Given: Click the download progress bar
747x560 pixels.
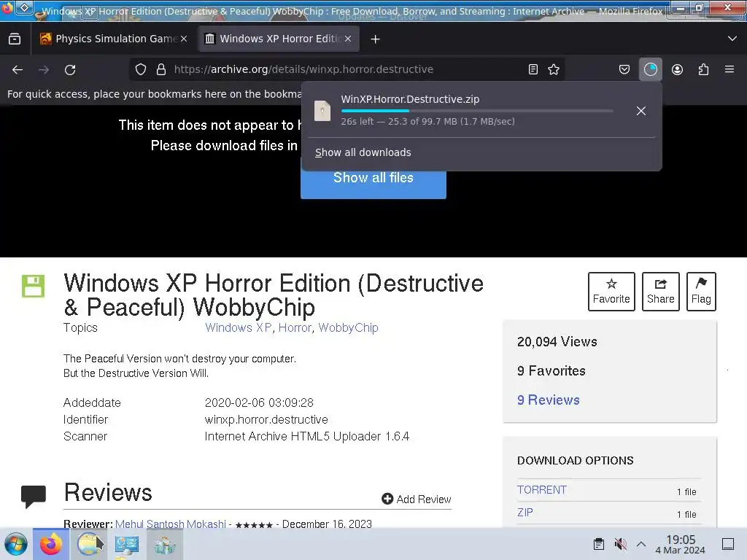Looking at the screenshot, I should (x=477, y=111).
